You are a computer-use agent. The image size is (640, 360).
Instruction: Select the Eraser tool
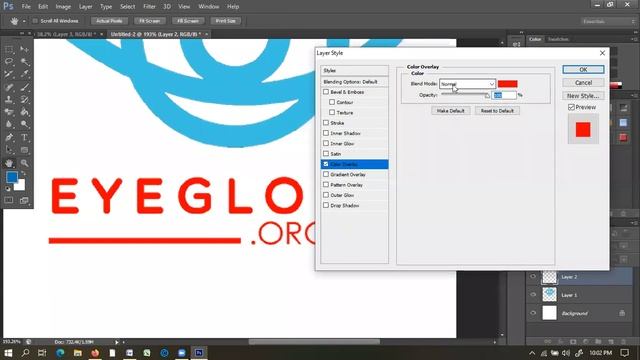9,112
